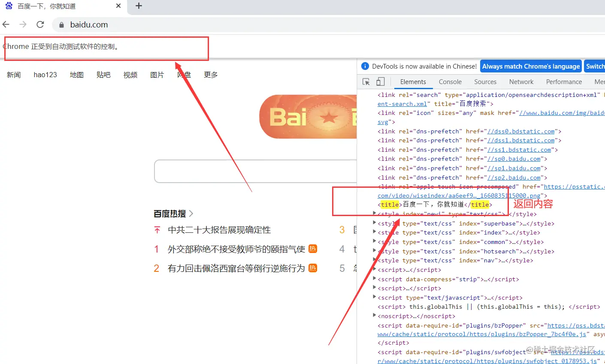Click the pinned-top icon before 中共二十大报告
Image resolution: width=605 pixels, height=364 pixels.
(x=157, y=230)
